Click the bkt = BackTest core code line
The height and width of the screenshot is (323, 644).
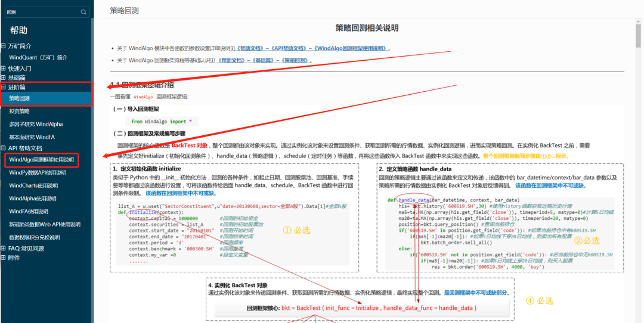[362, 308]
